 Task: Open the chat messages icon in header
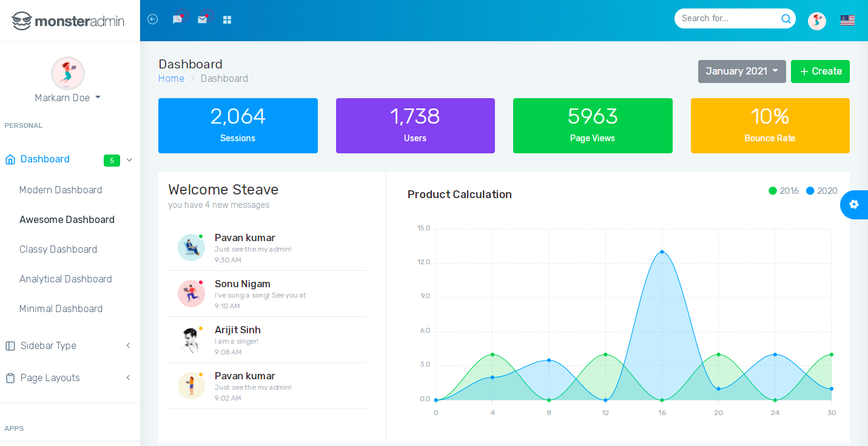(177, 19)
